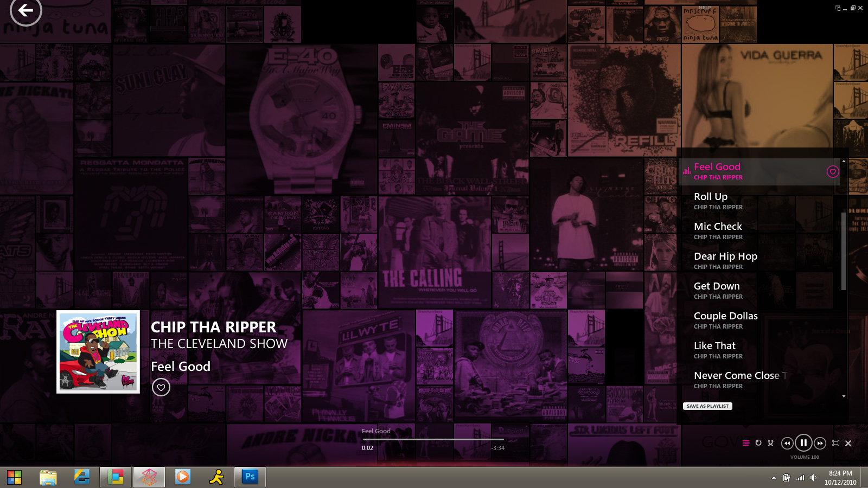Seek within the Feel Good progress bar
The height and width of the screenshot is (488, 868).
click(433, 439)
